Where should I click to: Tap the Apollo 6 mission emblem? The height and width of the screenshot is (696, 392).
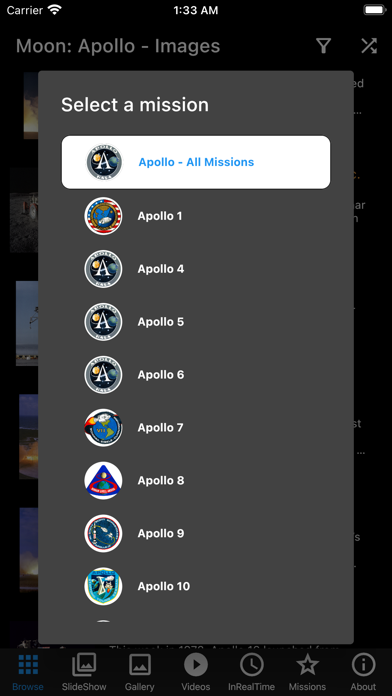(103, 375)
